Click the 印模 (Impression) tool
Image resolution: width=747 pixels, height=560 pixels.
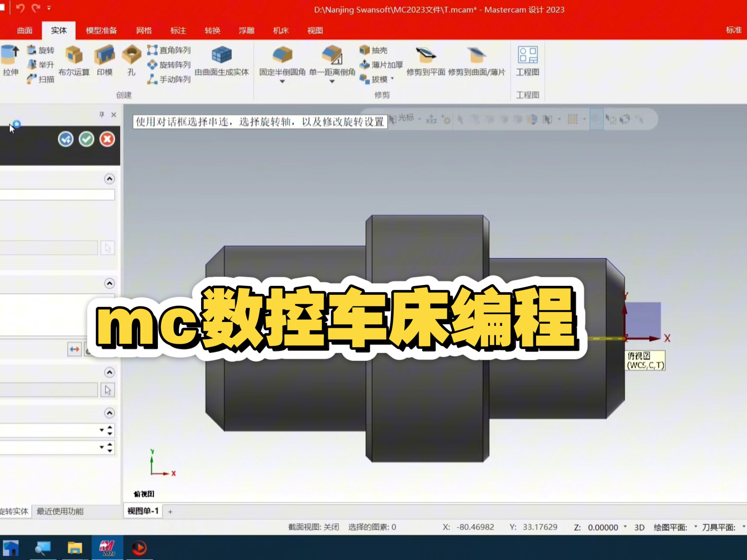pyautogui.click(x=105, y=60)
